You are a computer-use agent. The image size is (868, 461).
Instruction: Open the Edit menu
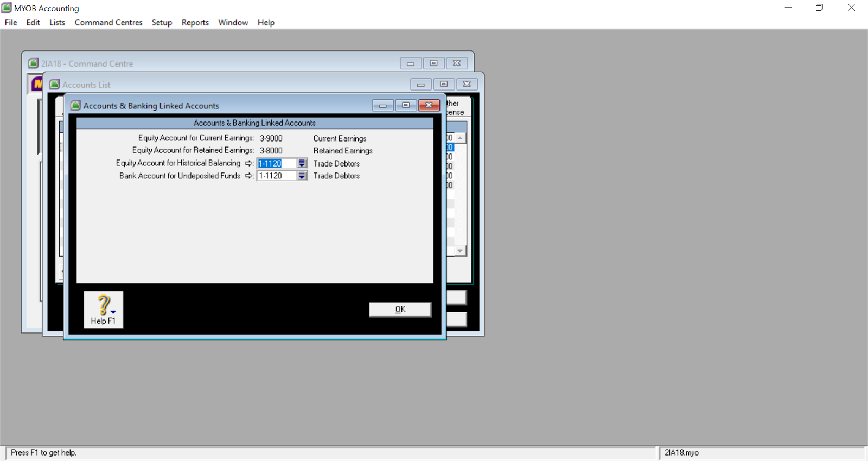click(33, 22)
